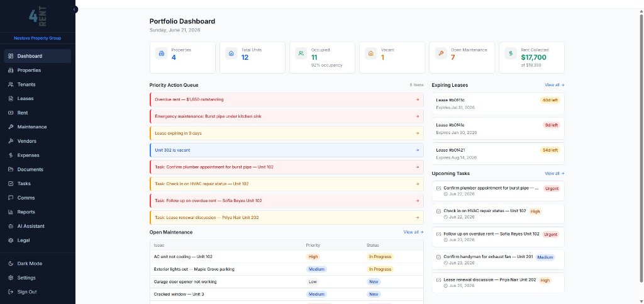Click the Maintenance wrench icon
Screen dimensions: 644x304
[11, 127]
